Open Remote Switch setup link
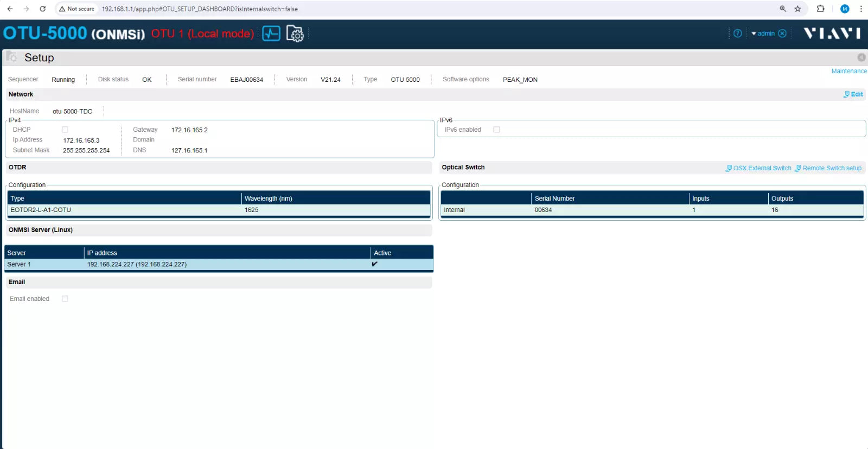Screen dimensions: 868x449 tap(828, 168)
